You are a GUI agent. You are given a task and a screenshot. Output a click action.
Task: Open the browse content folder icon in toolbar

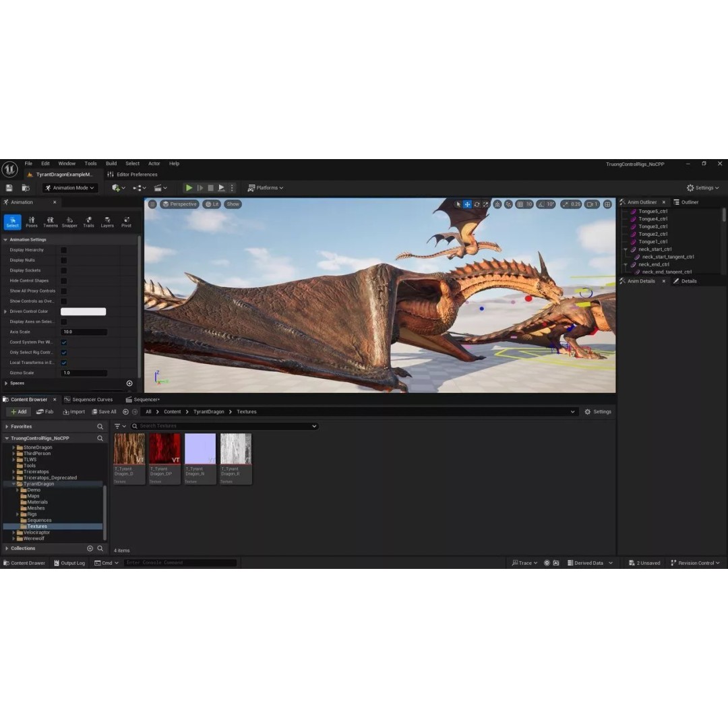[26, 187]
